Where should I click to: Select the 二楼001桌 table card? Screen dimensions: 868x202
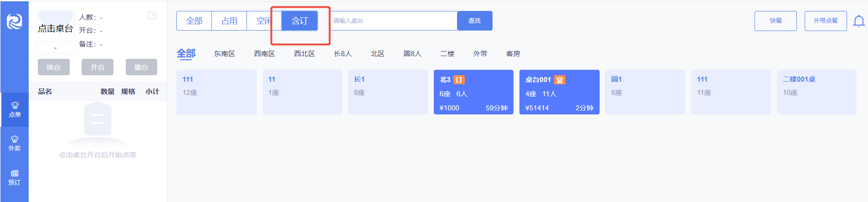click(x=816, y=92)
